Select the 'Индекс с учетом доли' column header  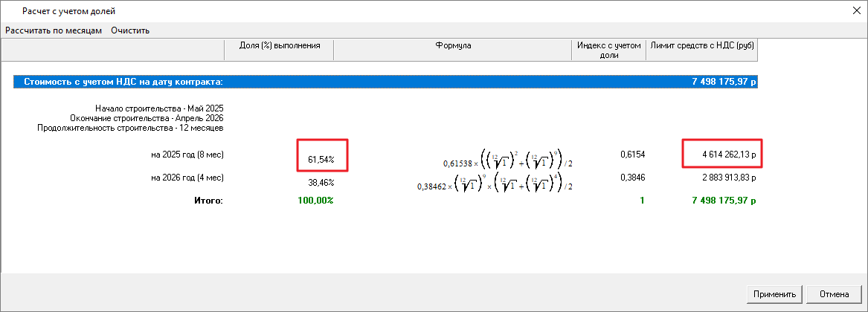coord(608,50)
